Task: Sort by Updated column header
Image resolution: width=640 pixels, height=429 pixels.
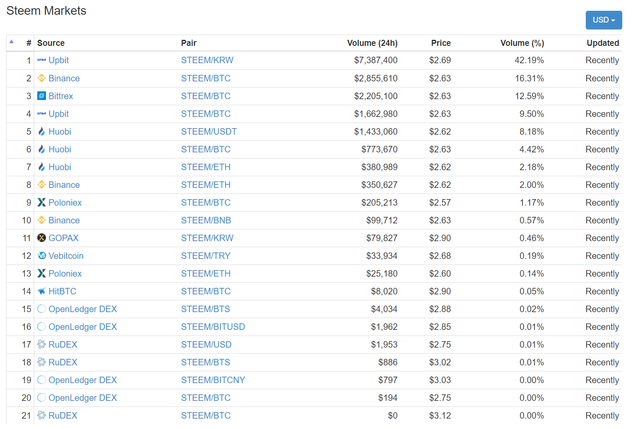Action: (x=602, y=43)
